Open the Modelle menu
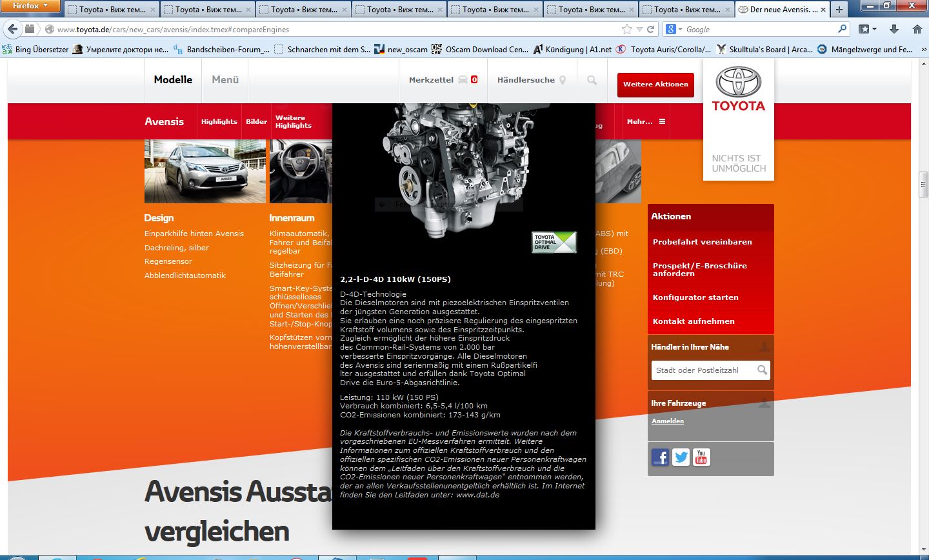929x560 pixels. tap(173, 80)
